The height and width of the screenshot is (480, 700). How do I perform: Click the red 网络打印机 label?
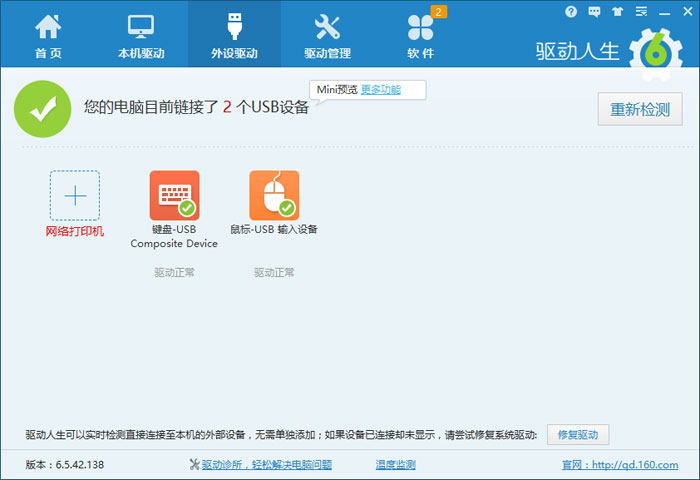[x=75, y=231]
